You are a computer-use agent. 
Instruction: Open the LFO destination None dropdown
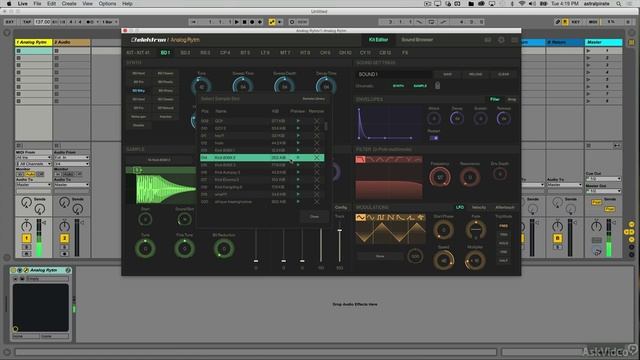pos(380,256)
